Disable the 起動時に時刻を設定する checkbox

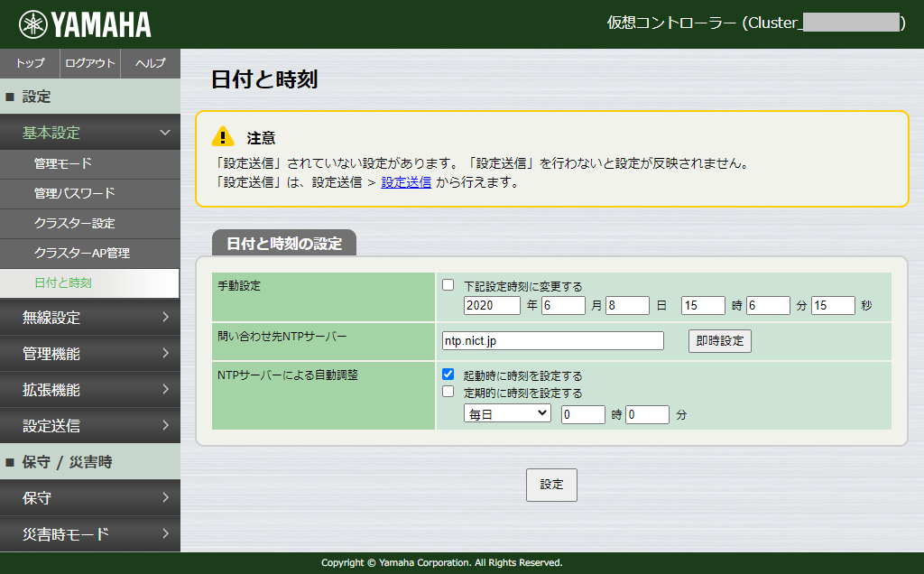coord(448,374)
